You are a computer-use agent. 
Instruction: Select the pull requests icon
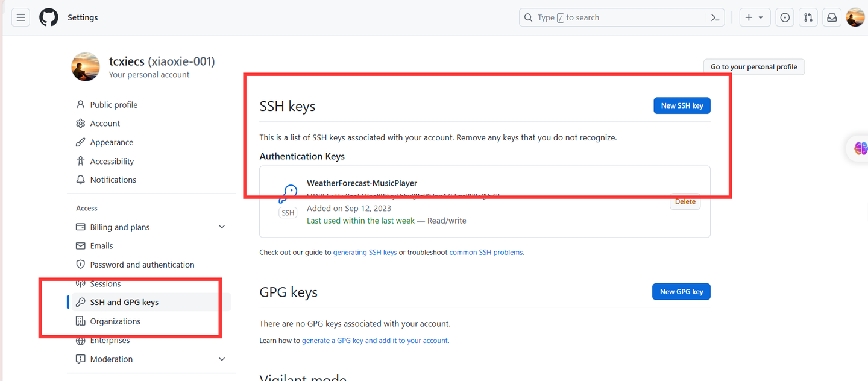pos(808,17)
